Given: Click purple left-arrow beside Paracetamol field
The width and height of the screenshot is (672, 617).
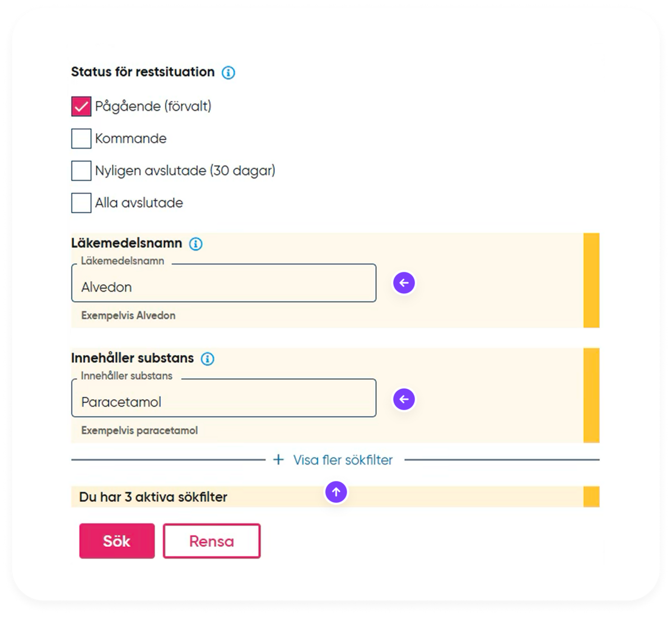Looking at the screenshot, I should [x=404, y=400].
